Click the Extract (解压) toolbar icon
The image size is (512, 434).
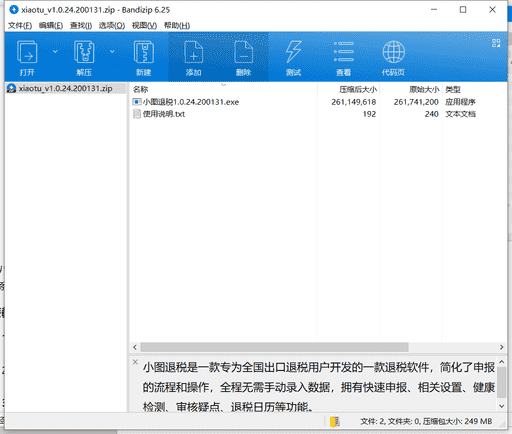coord(84,52)
